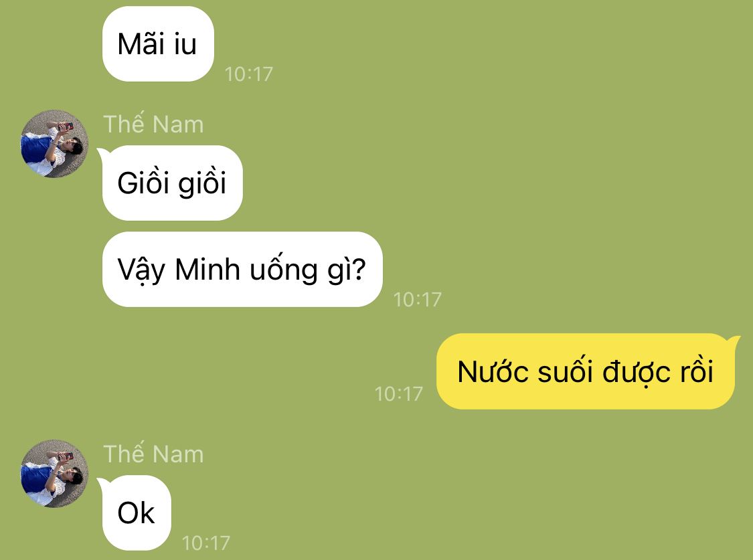
Task: Click the word 'Minh' in the question message
Action: point(207,269)
